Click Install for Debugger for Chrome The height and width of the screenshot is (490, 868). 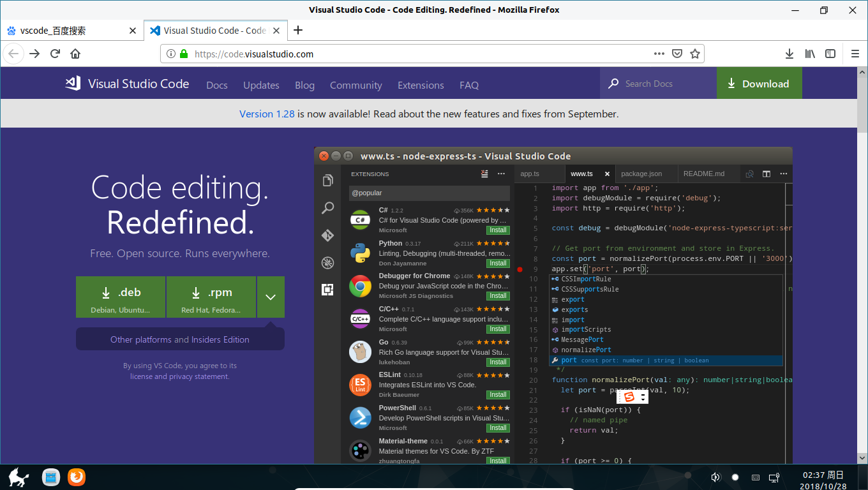click(x=498, y=296)
